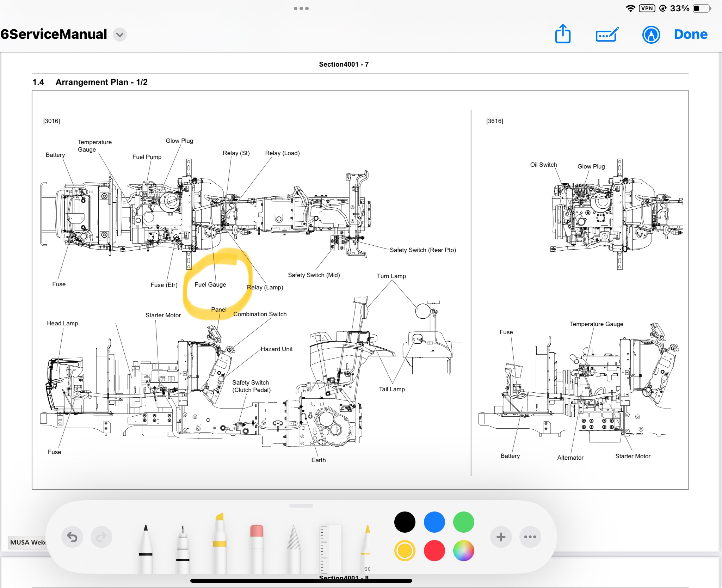722x588 pixels.
Task: Add annotation with plus button
Action: [501, 537]
